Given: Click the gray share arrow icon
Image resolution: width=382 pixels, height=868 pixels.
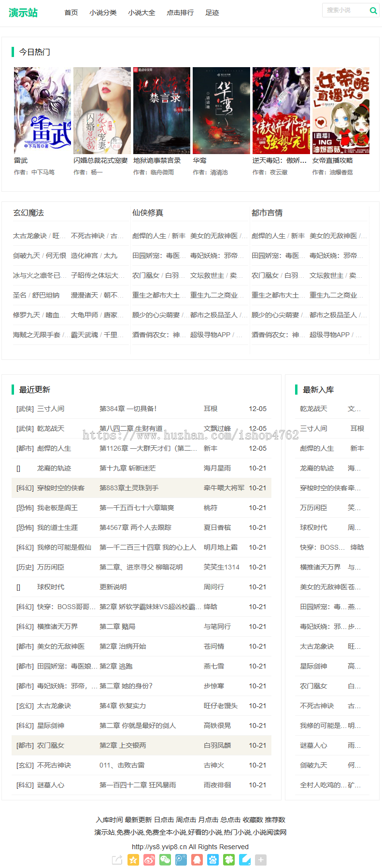Looking at the screenshot, I should 117,860.
